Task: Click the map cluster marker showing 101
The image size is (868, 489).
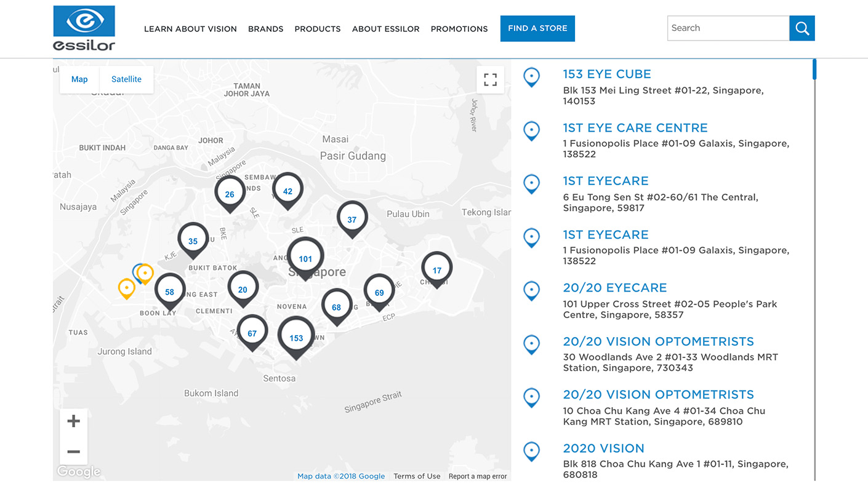Action: point(305,258)
